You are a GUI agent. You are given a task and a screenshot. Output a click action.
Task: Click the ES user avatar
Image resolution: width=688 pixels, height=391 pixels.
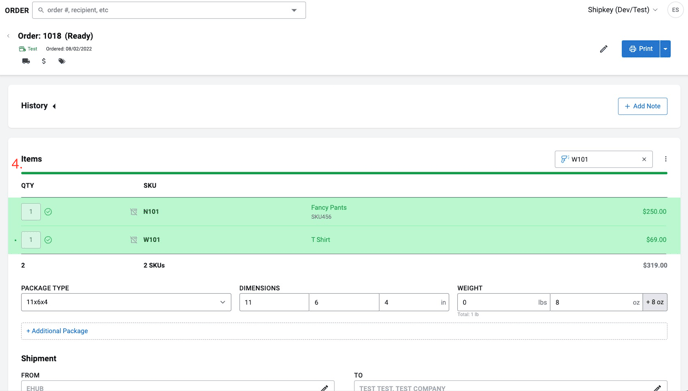675,10
